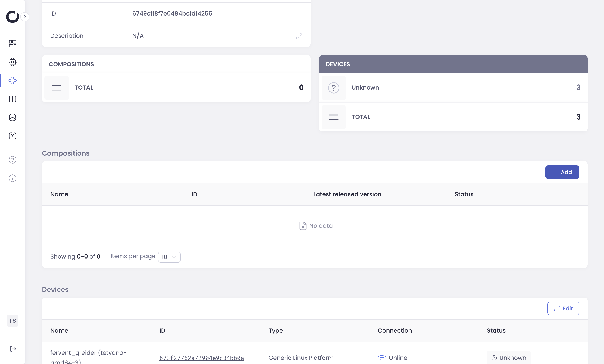Open the variables (x) icon in sidebar
The image size is (604, 364).
point(13,136)
